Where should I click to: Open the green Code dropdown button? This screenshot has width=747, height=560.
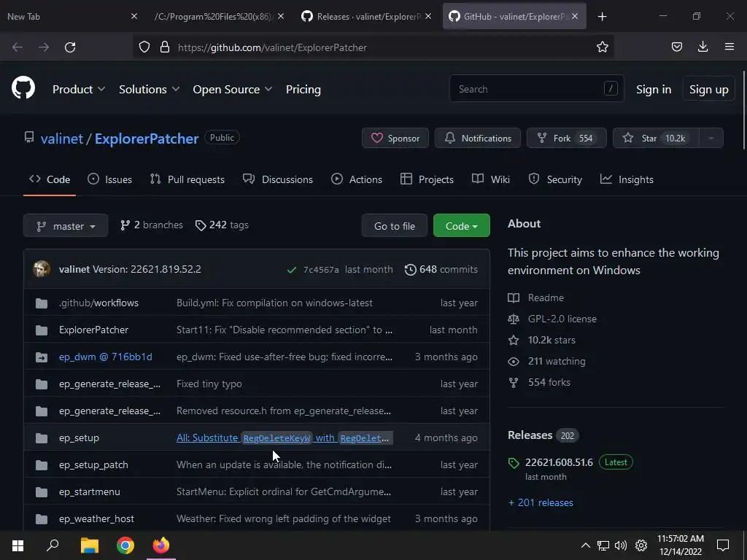click(461, 226)
